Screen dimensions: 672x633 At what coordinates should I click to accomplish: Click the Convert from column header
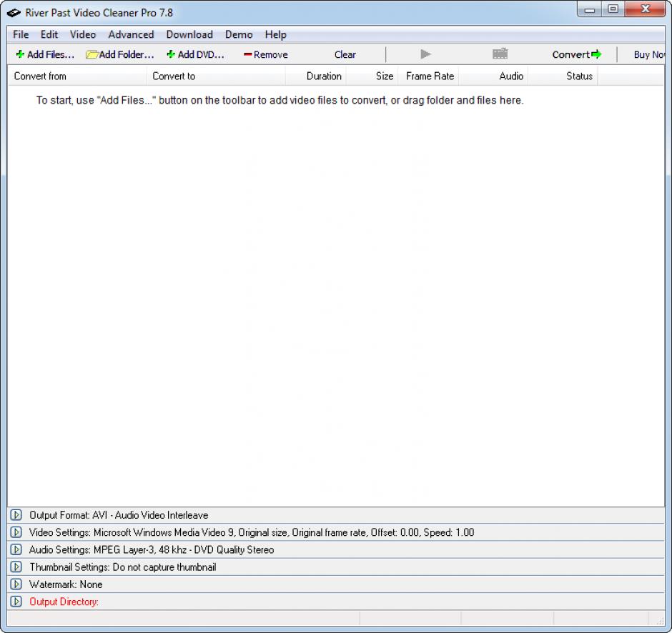78,76
